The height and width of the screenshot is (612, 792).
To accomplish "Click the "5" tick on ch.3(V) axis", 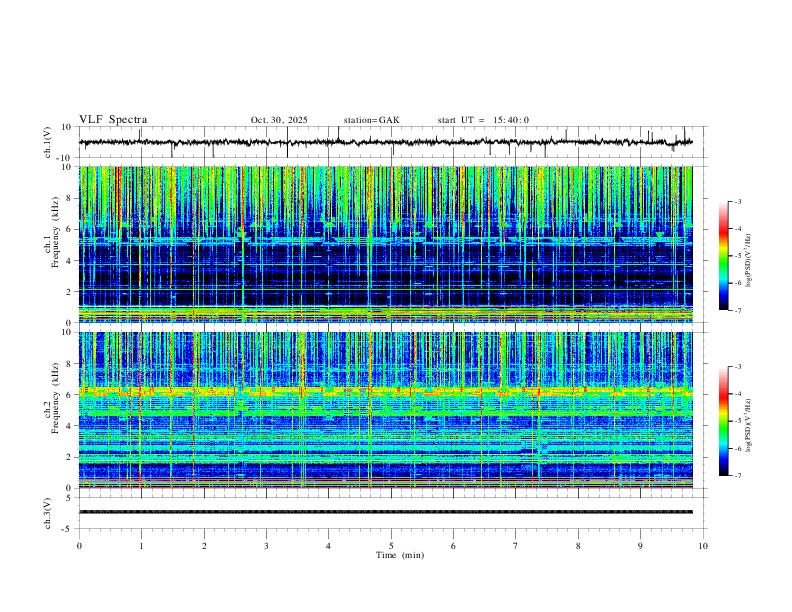I will coord(70,498).
